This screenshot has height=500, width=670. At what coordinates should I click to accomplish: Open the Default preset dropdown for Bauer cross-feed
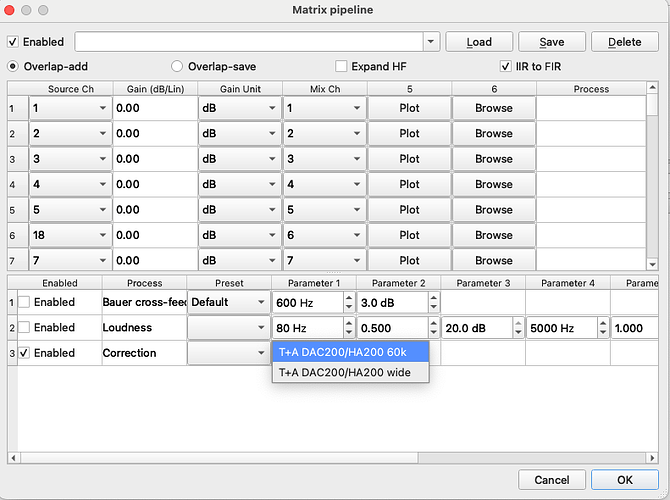pos(229,302)
